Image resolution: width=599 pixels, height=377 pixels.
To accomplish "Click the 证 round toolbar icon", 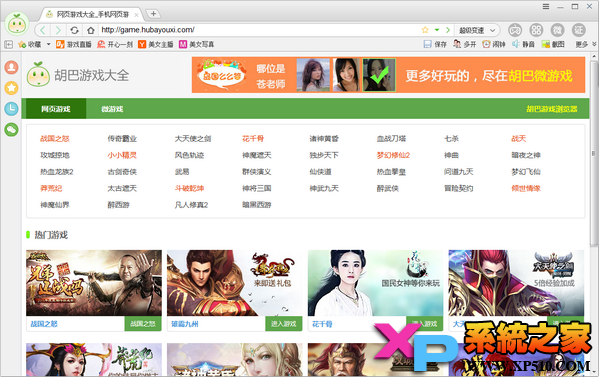I will coord(579,30).
